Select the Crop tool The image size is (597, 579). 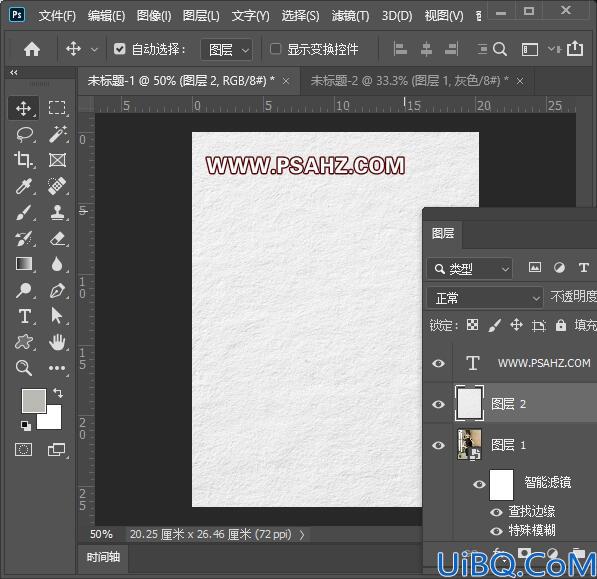point(24,160)
